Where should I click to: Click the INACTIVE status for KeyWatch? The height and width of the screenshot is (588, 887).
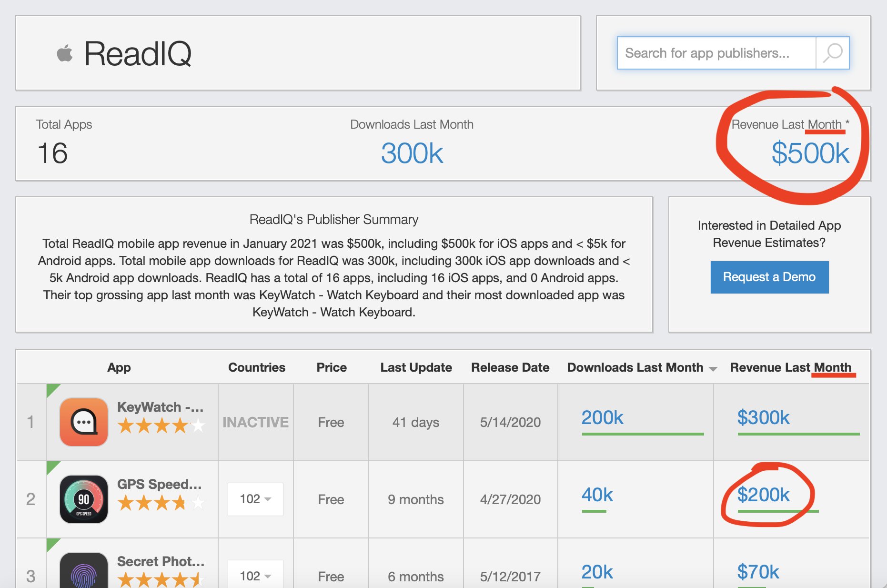coord(255,422)
